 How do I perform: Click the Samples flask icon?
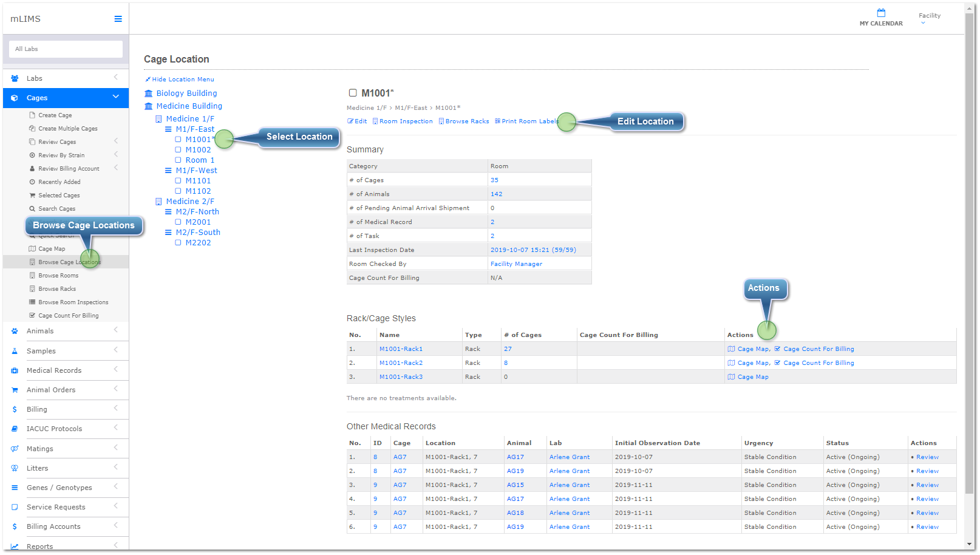point(15,351)
